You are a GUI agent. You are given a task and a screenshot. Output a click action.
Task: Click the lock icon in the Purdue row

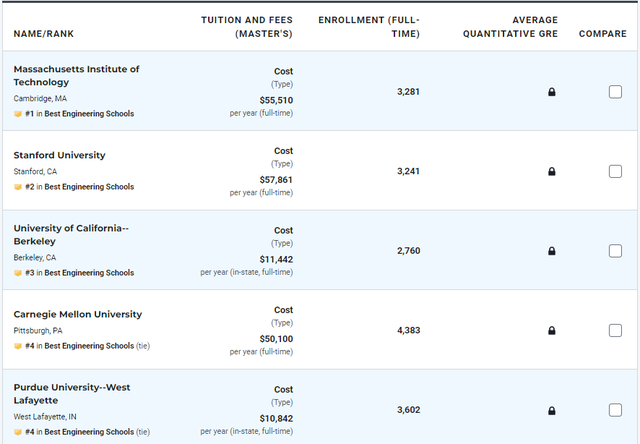[551, 410]
